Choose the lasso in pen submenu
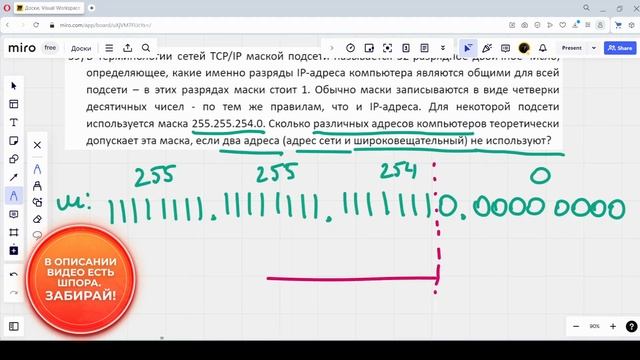The height and width of the screenshot is (360, 640). (37, 235)
